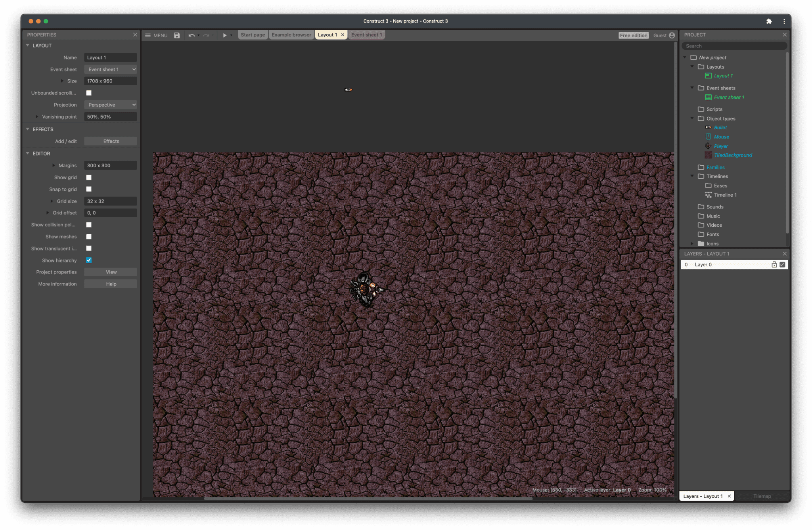Toggle Show grid checkbox
This screenshot has width=812, height=530.
click(x=89, y=178)
